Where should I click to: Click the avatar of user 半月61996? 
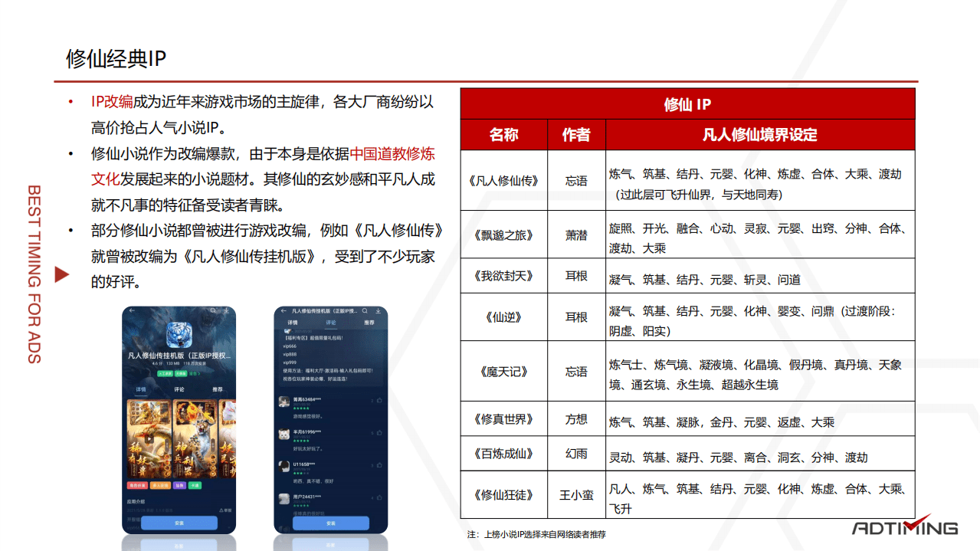[x=284, y=433]
